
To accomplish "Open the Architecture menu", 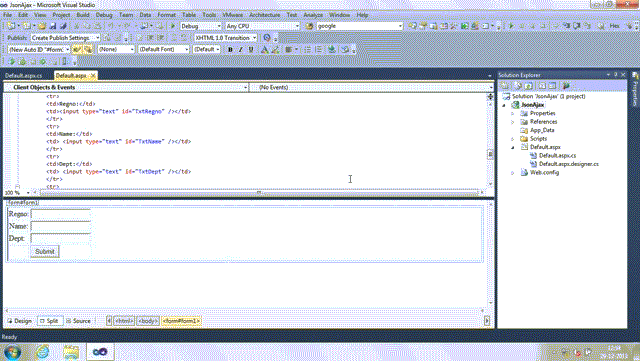I will tap(264, 15).
